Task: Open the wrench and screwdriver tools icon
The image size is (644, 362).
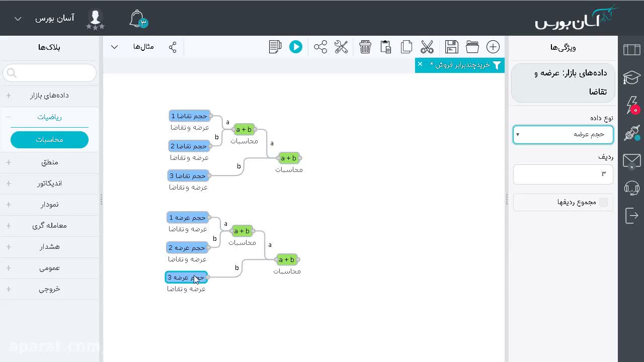Action: coord(341,47)
